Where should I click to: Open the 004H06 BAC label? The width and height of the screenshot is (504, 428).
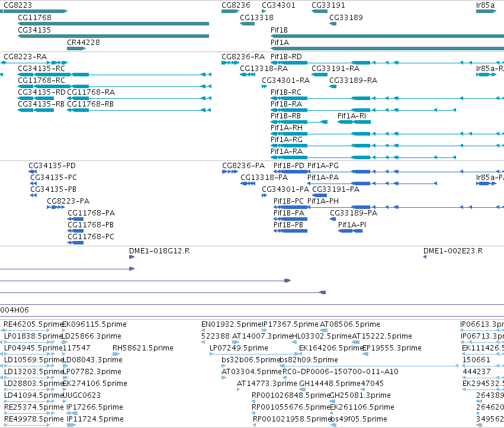point(14,310)
